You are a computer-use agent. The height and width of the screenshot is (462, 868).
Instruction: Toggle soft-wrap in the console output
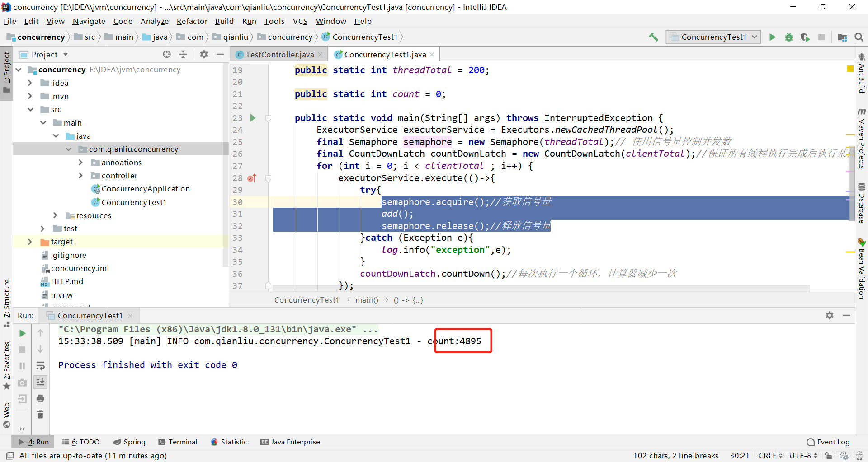pos(40,366)
